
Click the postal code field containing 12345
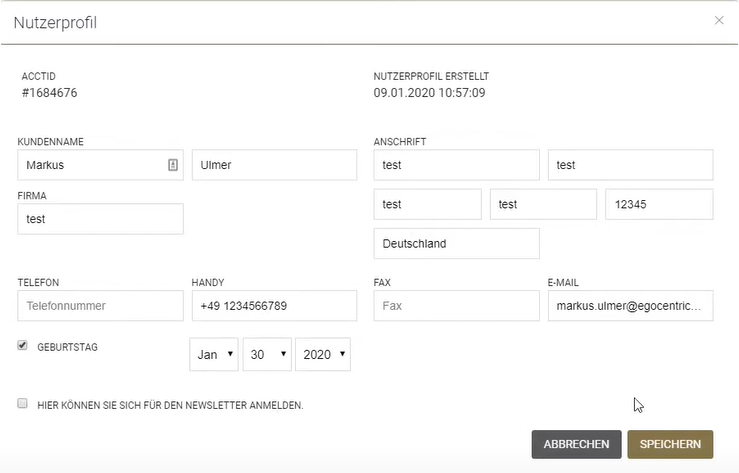pyautogui.click(x=659, y=204)
